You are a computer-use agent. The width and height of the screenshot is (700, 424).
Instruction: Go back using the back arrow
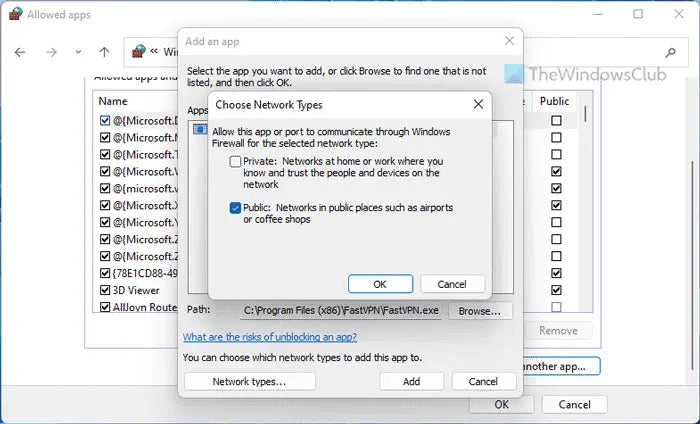coord(20,53)
